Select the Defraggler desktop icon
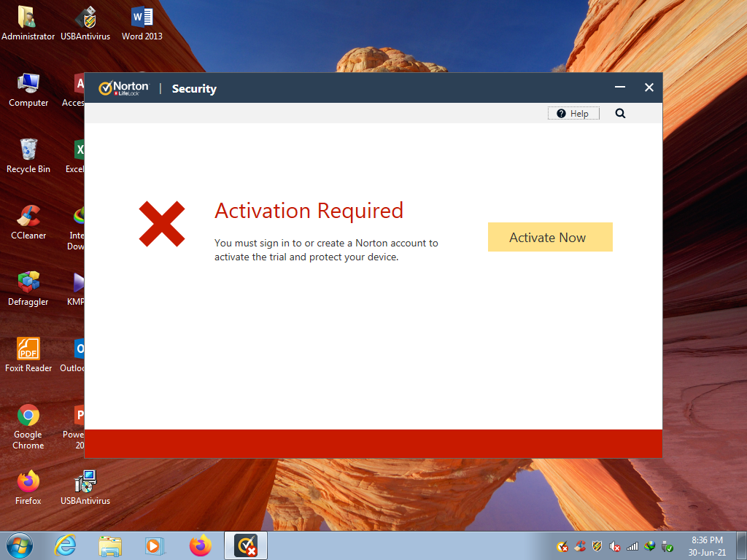The image size is (747, 560). pyautogui.click(x=28, y=289)
